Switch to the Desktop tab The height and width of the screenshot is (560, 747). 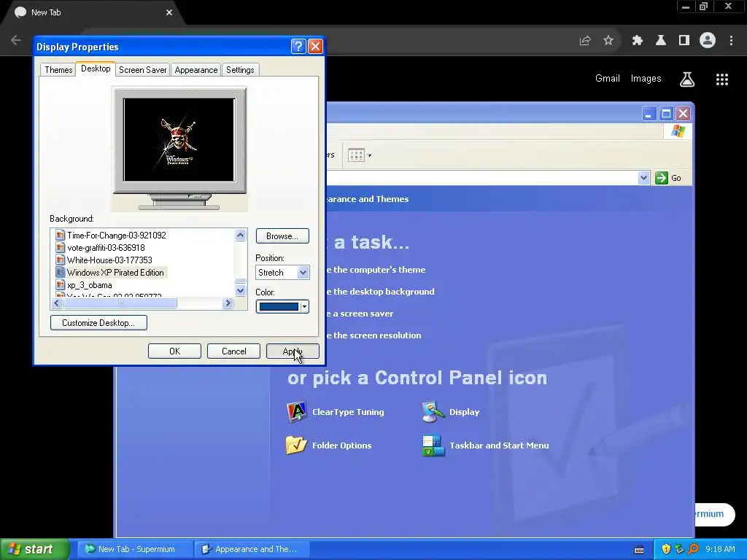[x=96, y=69]
